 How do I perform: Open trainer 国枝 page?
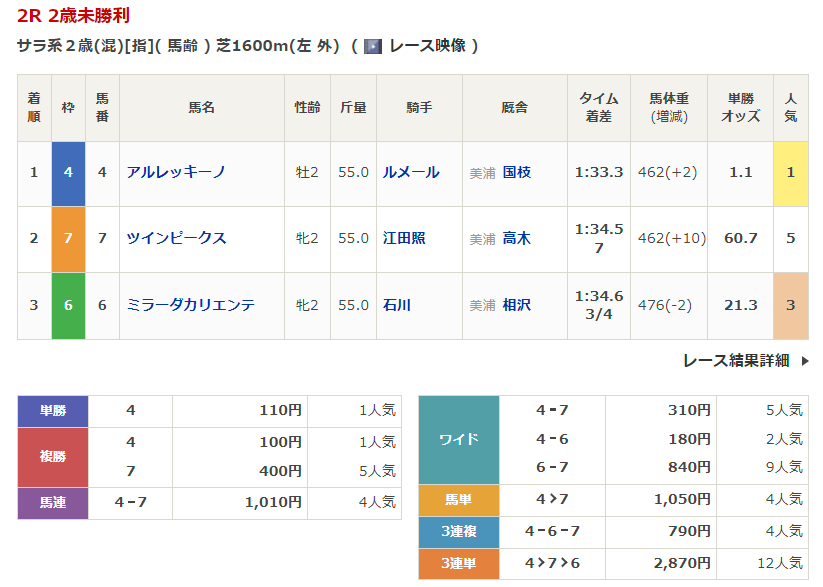[x=517, y=172]
